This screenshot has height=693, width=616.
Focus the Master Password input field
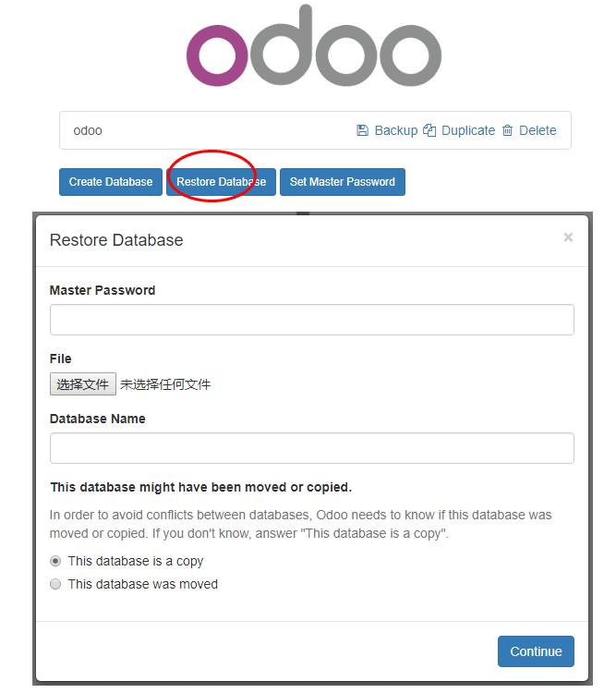pyautogui.click(x=312, y=320)
